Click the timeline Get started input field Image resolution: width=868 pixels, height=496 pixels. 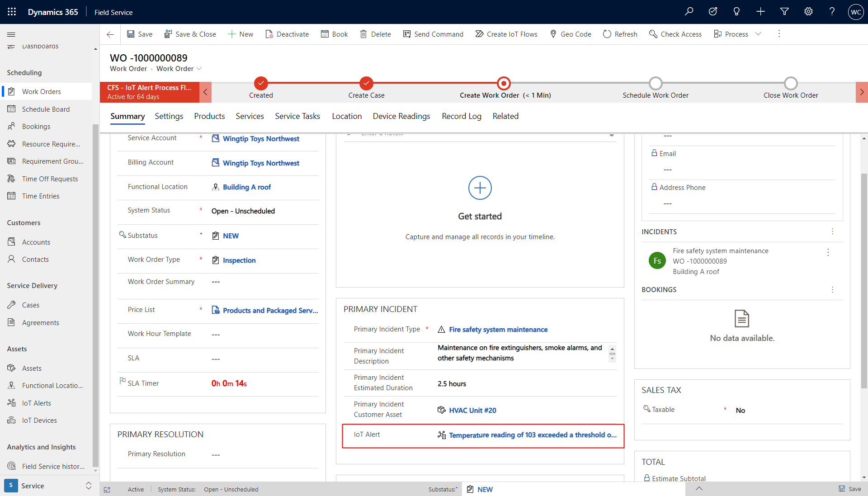click(479, 133)
